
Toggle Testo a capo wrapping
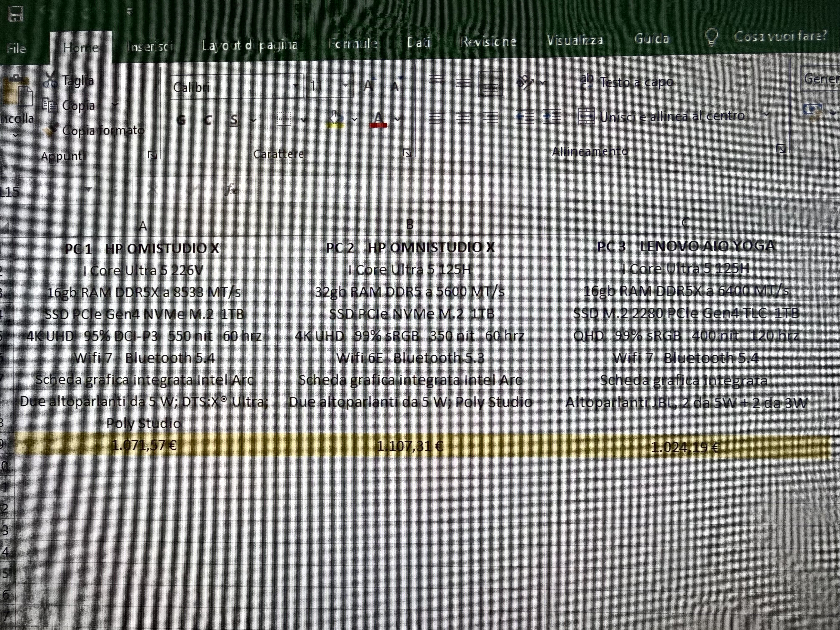pos(627,82)
